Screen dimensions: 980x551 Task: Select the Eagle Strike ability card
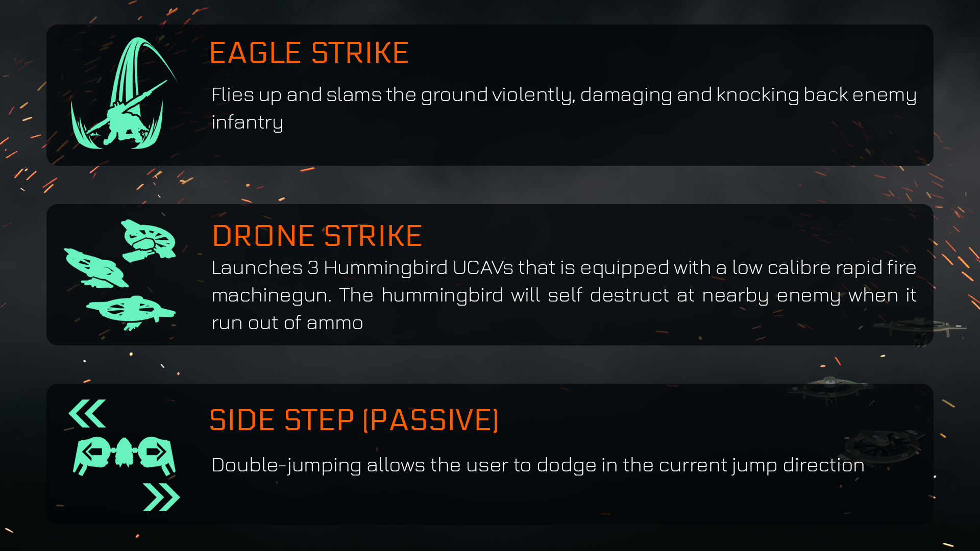[x=490, y=95]
